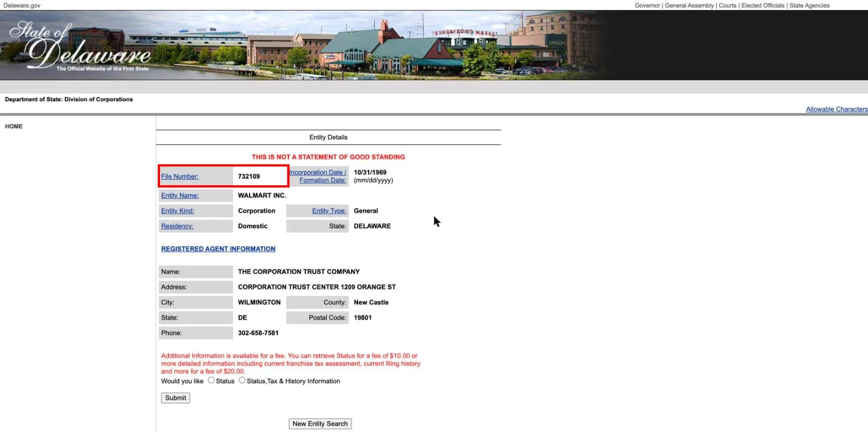
Task: Open the Courts link
Action: pos(727,6)
